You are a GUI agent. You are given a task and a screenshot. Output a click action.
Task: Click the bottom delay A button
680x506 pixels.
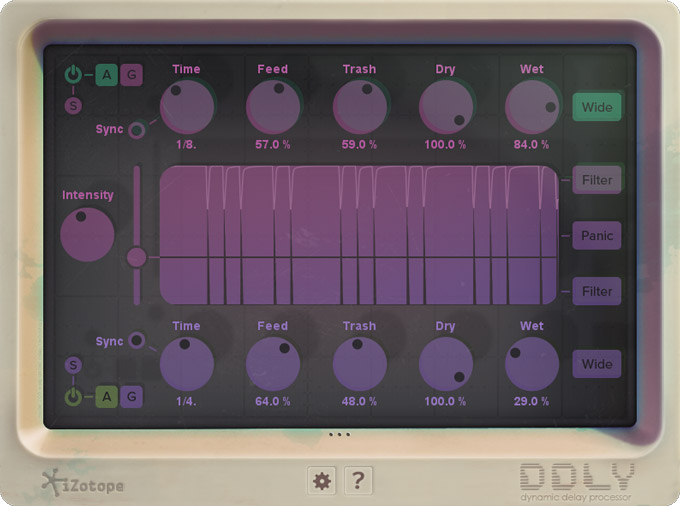click(x=107, y=397)
